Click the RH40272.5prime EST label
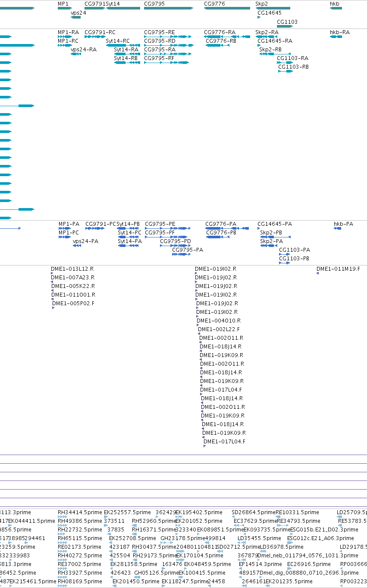The image size is (367, 588). coord(80,555)
